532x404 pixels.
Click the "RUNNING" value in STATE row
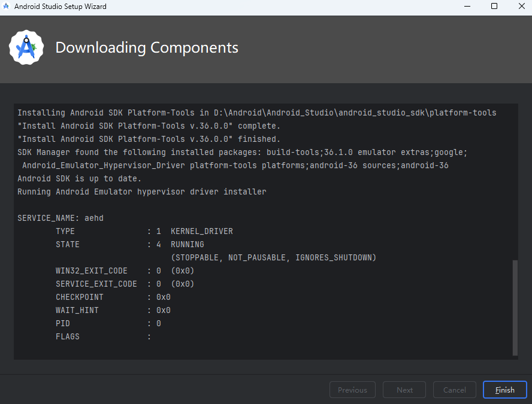point(188,244)
